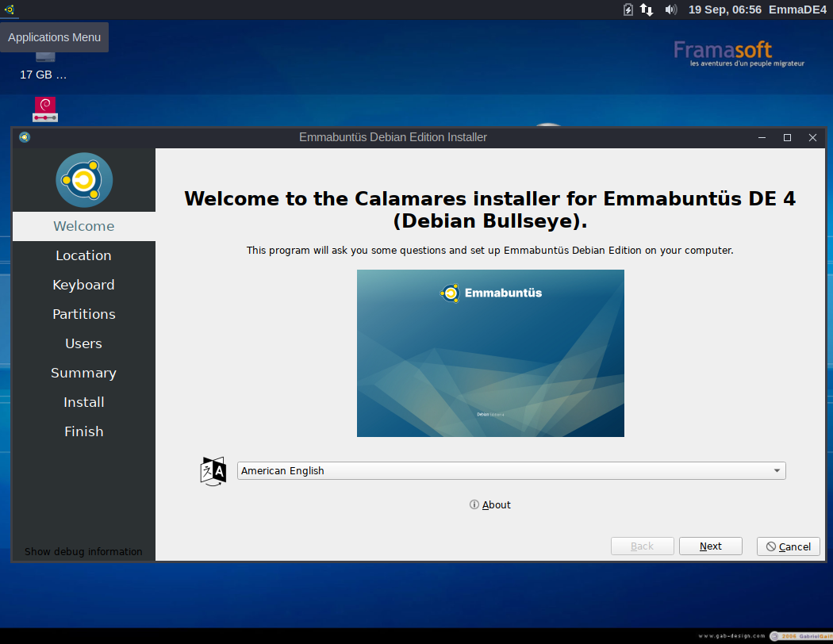Click Show debug information

(x=83, y=552)
